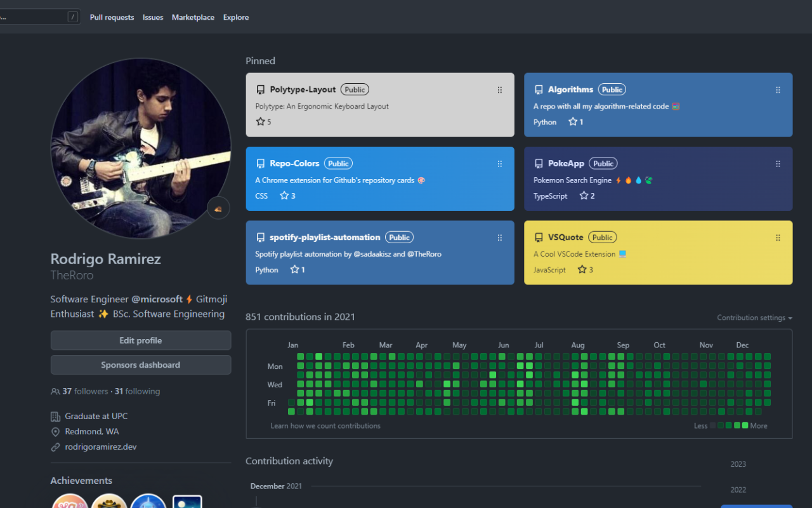Click 'December 2021' activity heading
This screenshot has width=812, height=508.
click(276, 486)
